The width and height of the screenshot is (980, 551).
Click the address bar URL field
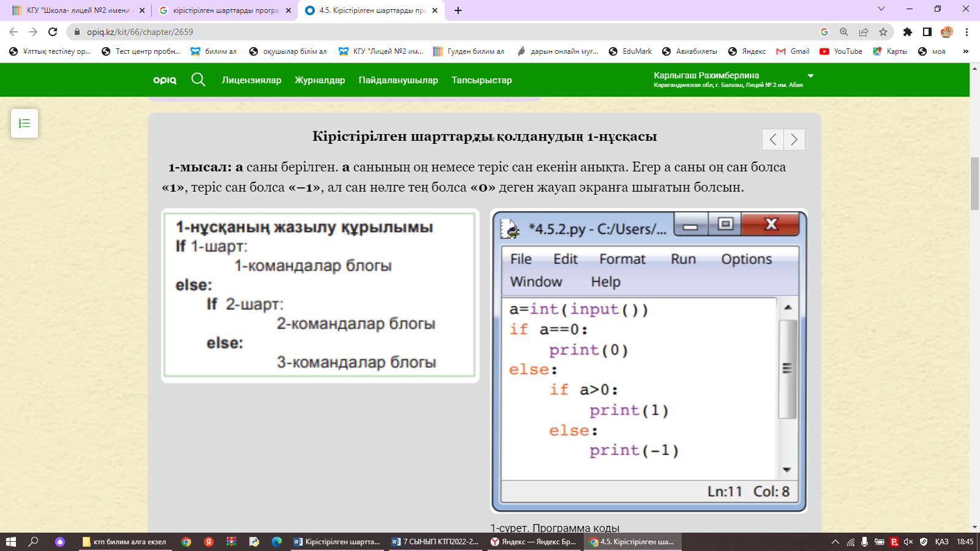[x=429, y=32]
